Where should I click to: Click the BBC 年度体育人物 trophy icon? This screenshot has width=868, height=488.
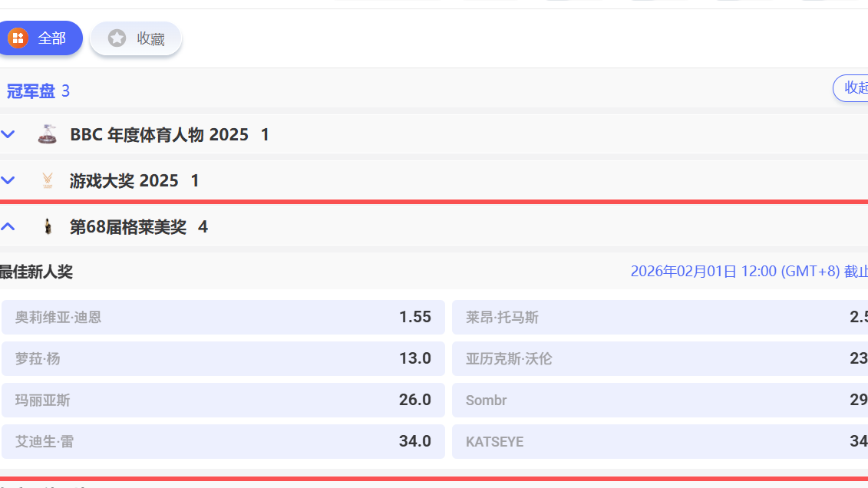[48, 134]
